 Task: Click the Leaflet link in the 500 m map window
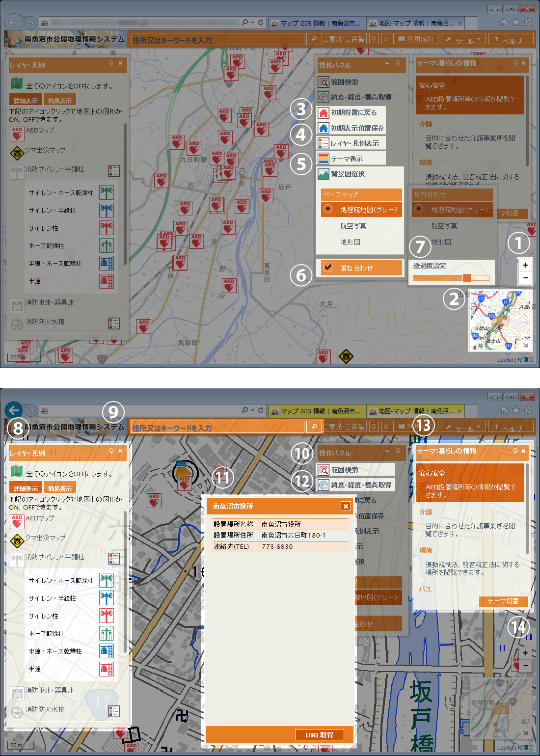point(505,360)
